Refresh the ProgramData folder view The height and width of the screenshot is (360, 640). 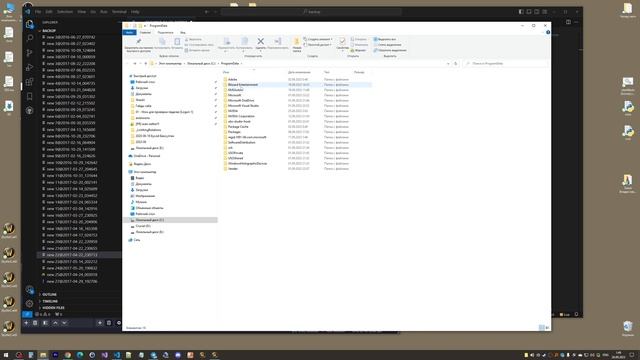coord(456,64)
